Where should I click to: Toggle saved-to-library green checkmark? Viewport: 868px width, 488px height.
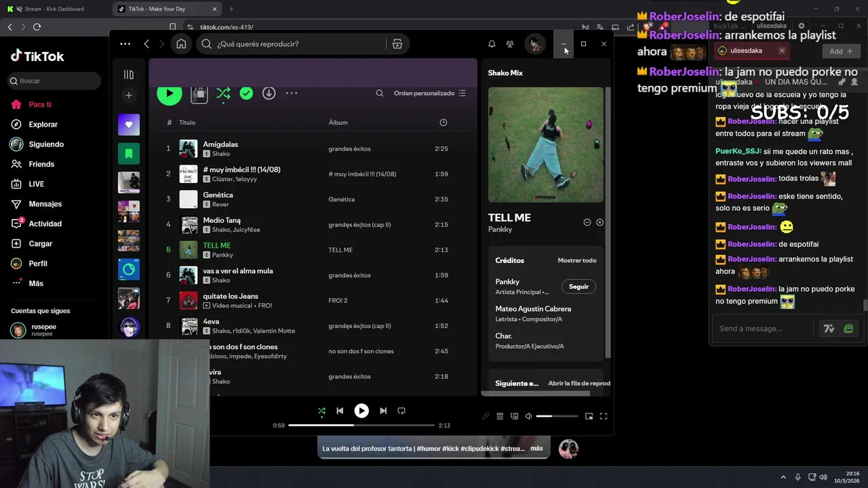[246, 94]
